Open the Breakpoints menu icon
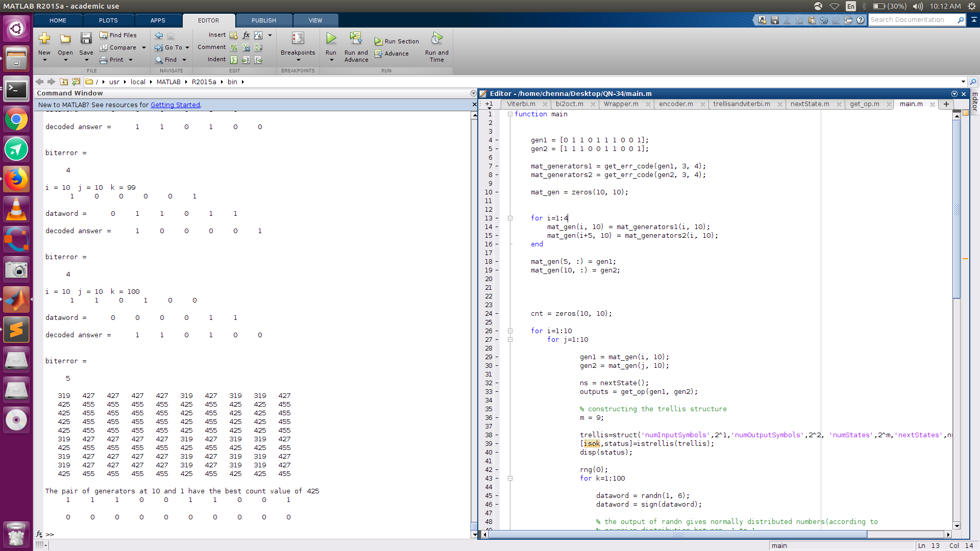980x551 pixels. click(x=298, y=39)
